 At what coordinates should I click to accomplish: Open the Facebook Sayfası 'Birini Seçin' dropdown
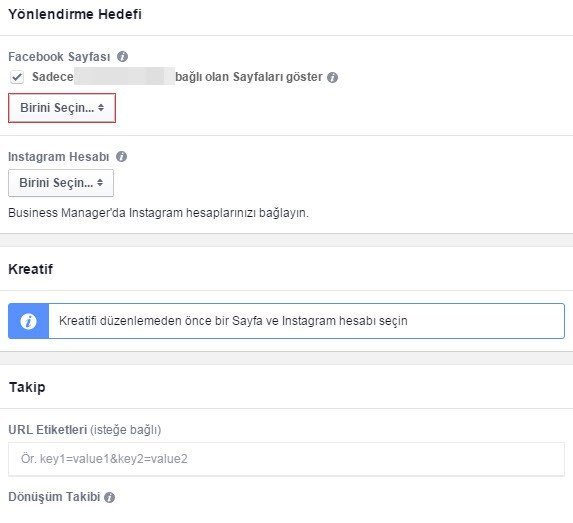pos(62,108)
